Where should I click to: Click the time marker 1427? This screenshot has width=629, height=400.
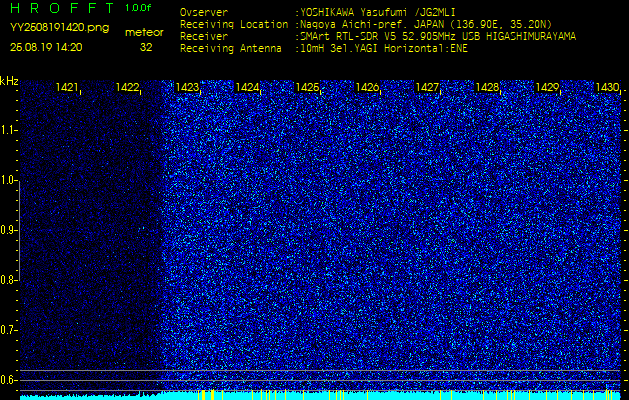pos(427,87)
